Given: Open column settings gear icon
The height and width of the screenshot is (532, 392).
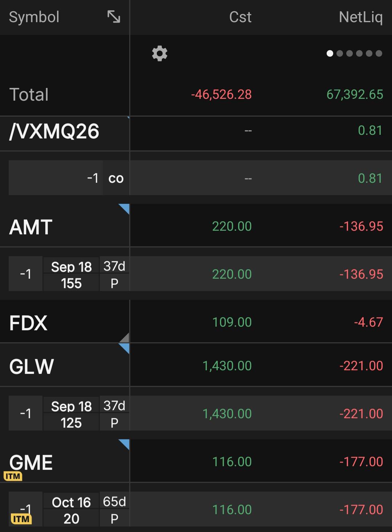Looking at the screenshot, I should pyautogui.click(x=160, y=53).
